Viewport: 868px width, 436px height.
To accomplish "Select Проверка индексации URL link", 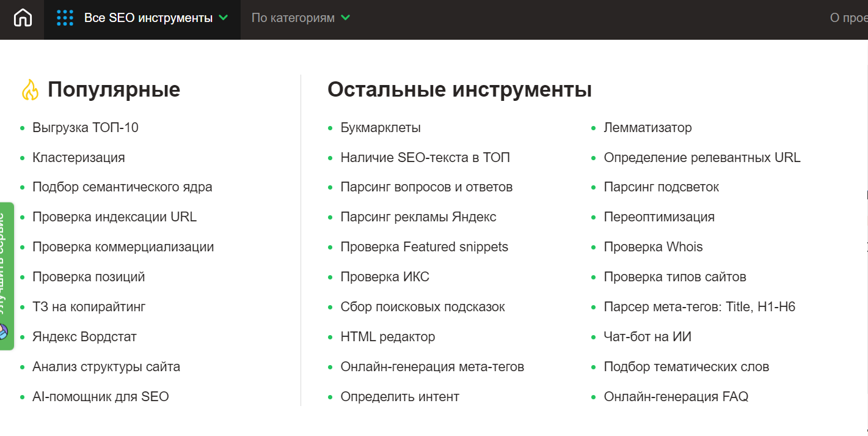I will (x=114, y=217).
